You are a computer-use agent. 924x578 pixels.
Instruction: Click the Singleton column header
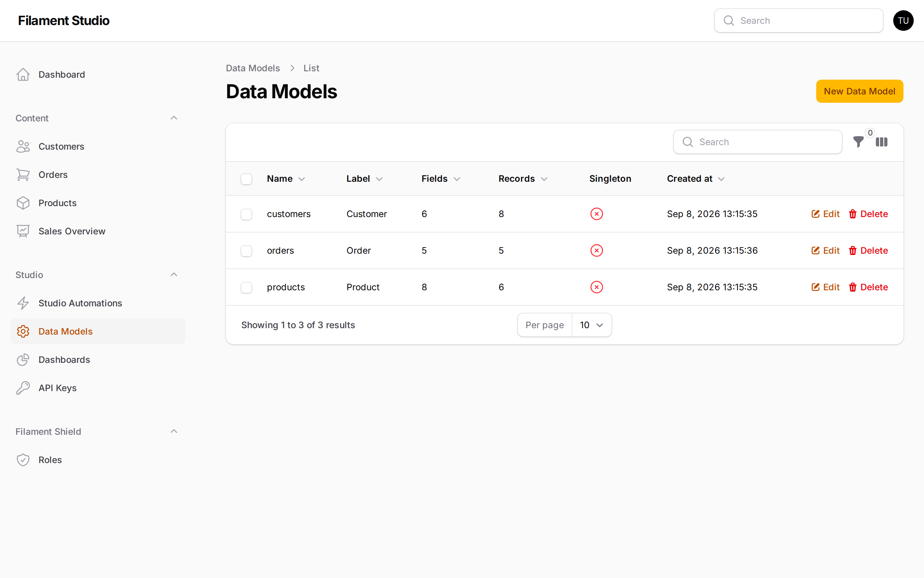610,179
